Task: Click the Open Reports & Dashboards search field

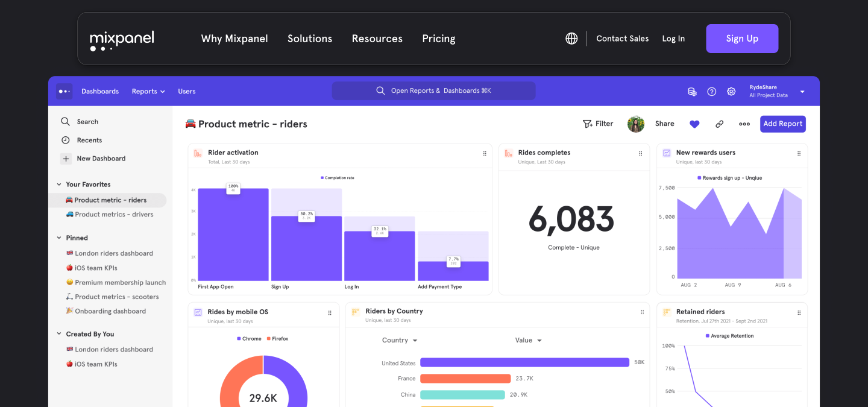Action: tap(433, 91)
